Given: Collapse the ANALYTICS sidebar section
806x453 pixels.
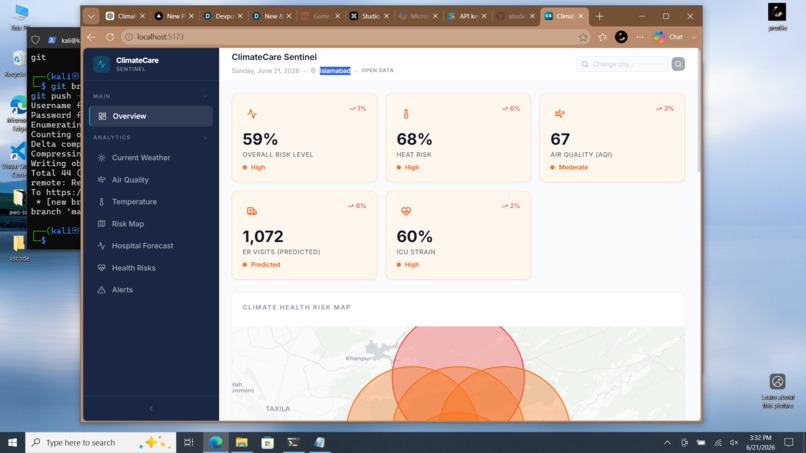Looking at the screenshot, I should pyautogui.click(x=206, y=138).
